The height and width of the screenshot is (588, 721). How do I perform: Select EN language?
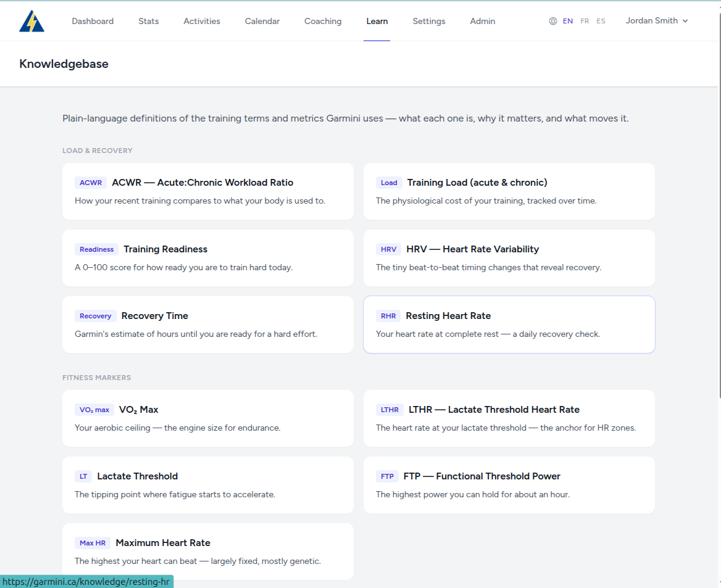point(568,21)
